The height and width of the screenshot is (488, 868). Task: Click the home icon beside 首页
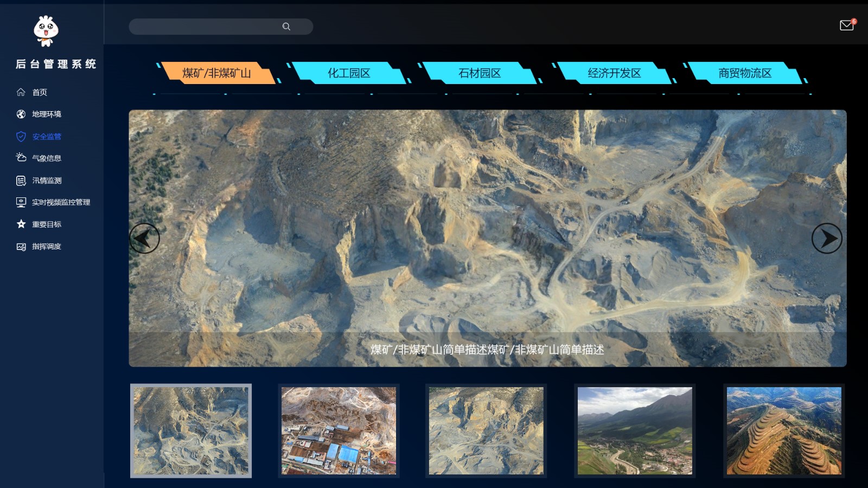[x=21, y=92]
